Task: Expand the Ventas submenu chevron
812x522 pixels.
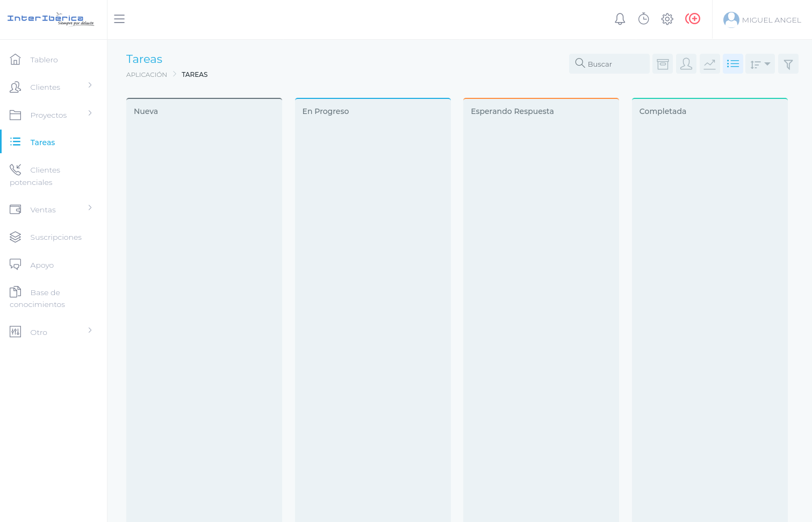Action: pyautogui.click(x=90, y=208)
